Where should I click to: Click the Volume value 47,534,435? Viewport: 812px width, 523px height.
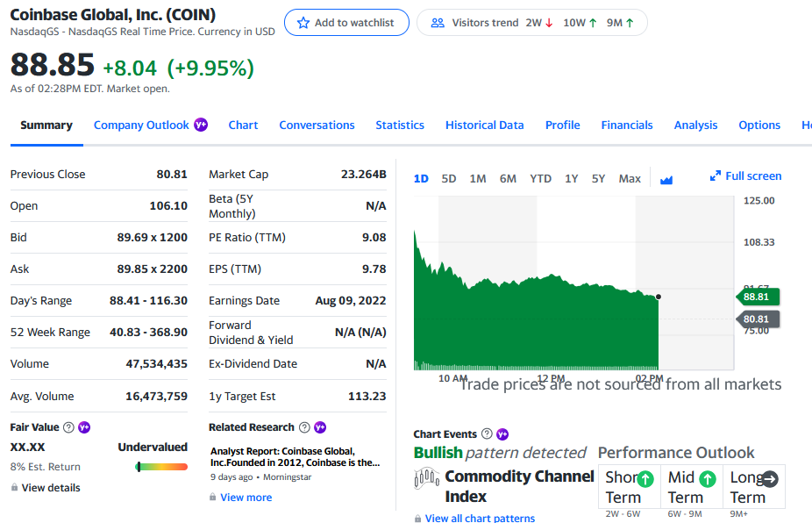[156, 364]
